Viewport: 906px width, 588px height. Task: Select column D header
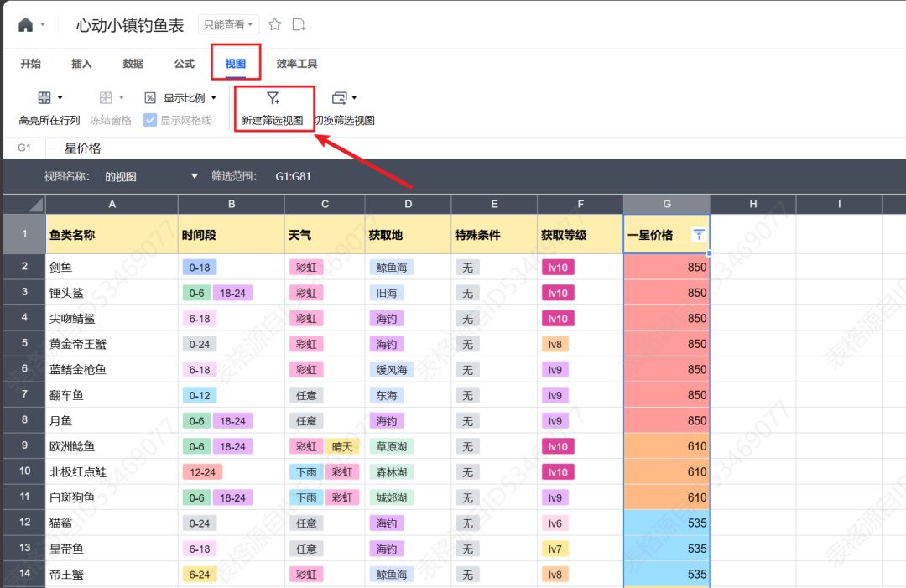click(408, 204)
